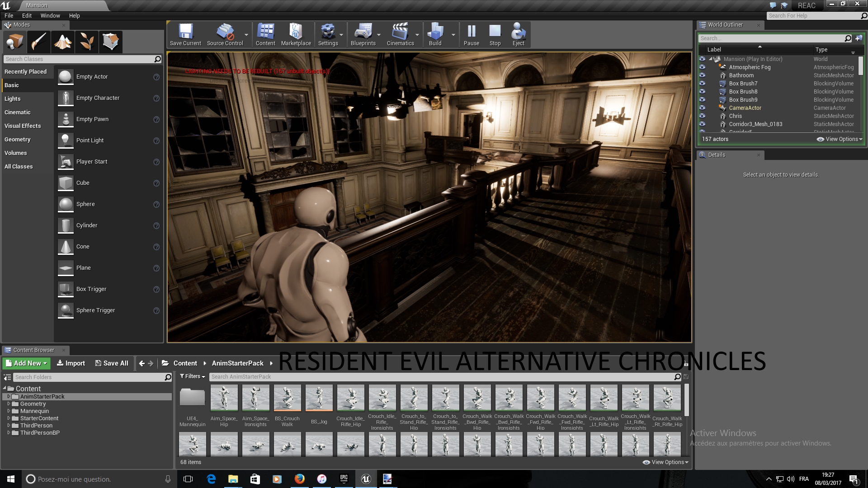Click the Save All button
Screen dimensions: 868x488
(x=112, y=363)
